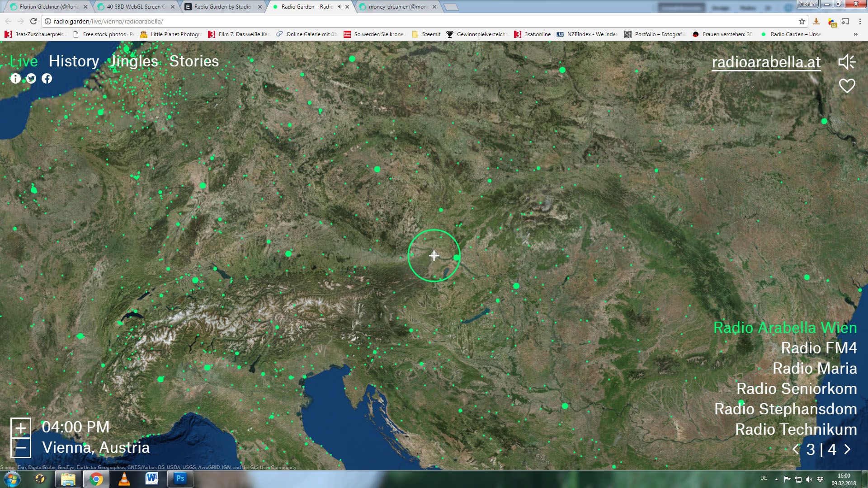The width and height of the screenshot is (868, 488).
Task: Close the money-dreamer tab
Action: [x=434, y=7]
